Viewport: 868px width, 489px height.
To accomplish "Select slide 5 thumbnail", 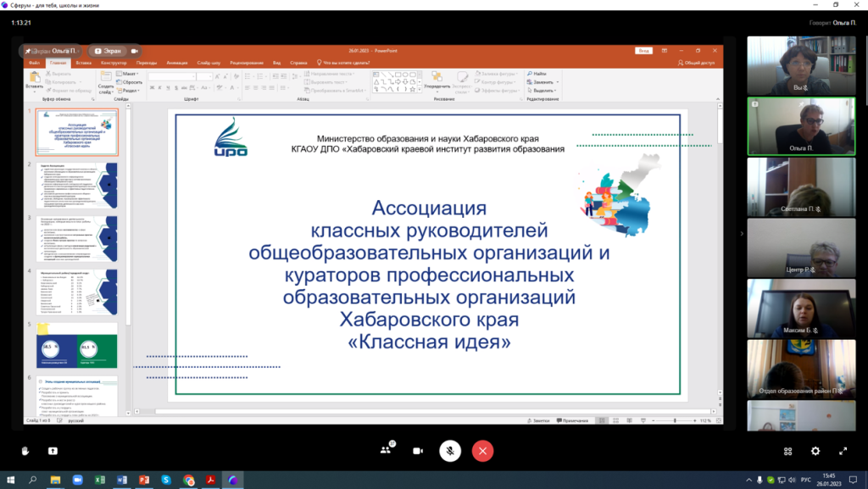I will [x=77, y=346].
